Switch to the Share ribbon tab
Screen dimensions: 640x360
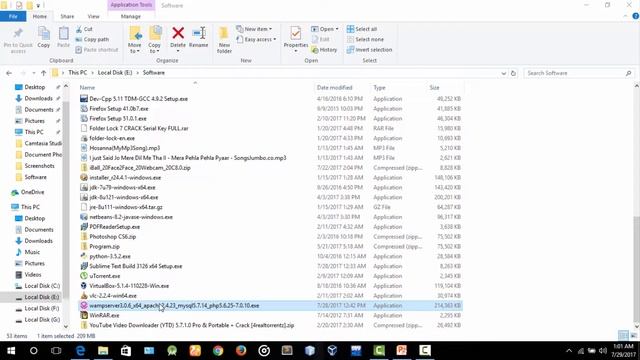[67, 16]
